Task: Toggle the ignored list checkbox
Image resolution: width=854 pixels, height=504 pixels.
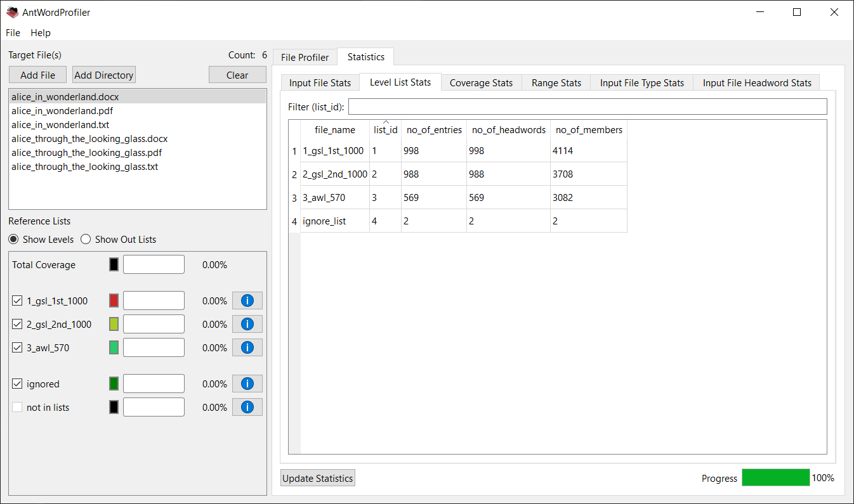Action: (x=17, y=384)
